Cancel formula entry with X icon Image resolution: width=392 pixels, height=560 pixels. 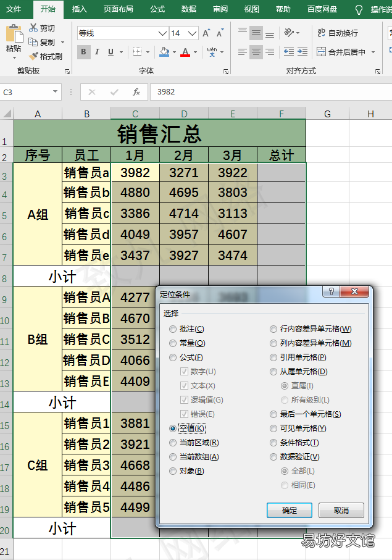tap(92, 92)
